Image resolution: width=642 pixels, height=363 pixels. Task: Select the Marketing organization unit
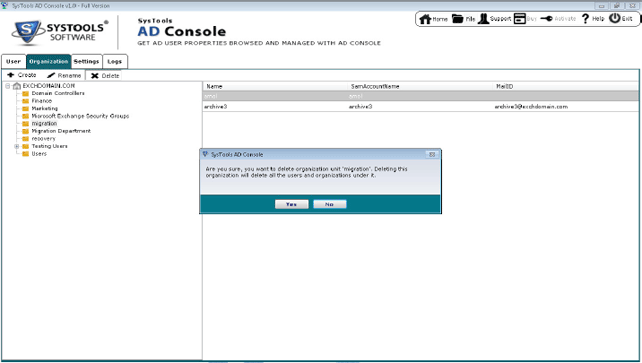coord(45,108)
